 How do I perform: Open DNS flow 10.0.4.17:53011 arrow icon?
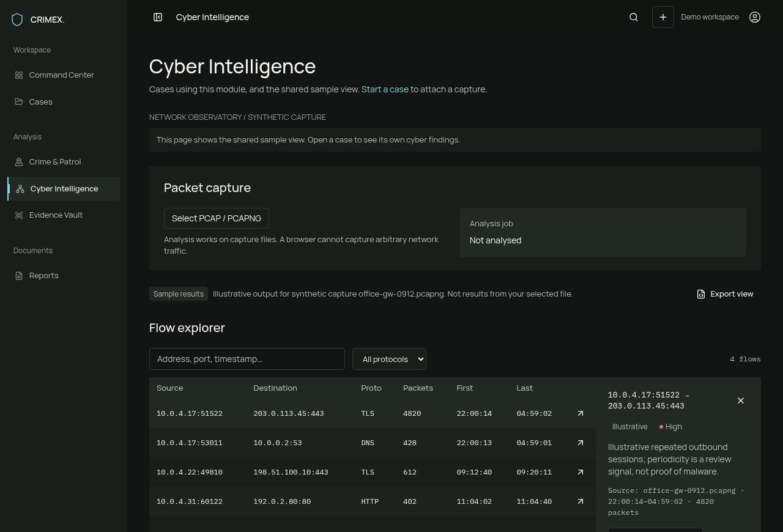581,443
